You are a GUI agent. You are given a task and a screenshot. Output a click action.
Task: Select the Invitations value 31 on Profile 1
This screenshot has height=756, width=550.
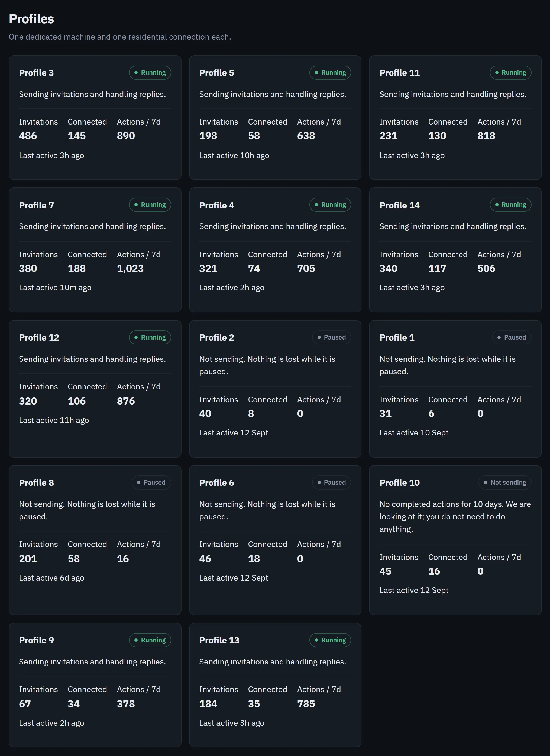[386, 414]
